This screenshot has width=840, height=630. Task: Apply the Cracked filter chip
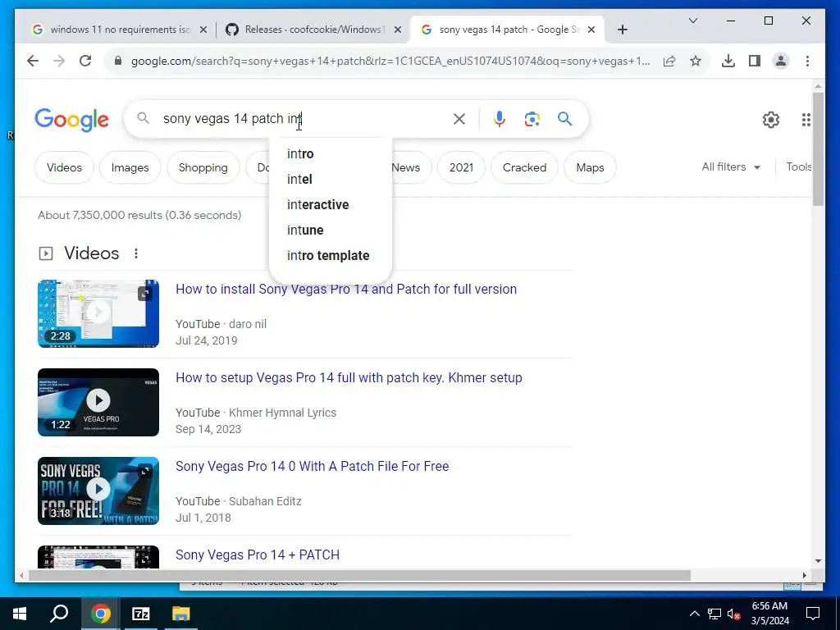(x=524, y=167)
